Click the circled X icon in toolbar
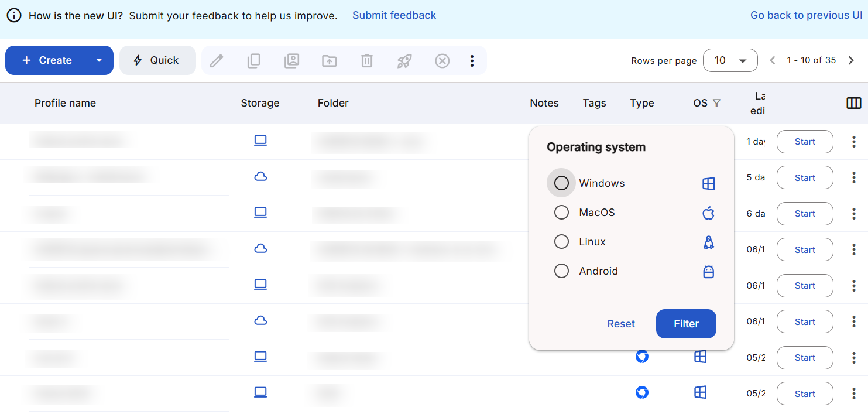This screenshot has height=414, width=868. 442,61
